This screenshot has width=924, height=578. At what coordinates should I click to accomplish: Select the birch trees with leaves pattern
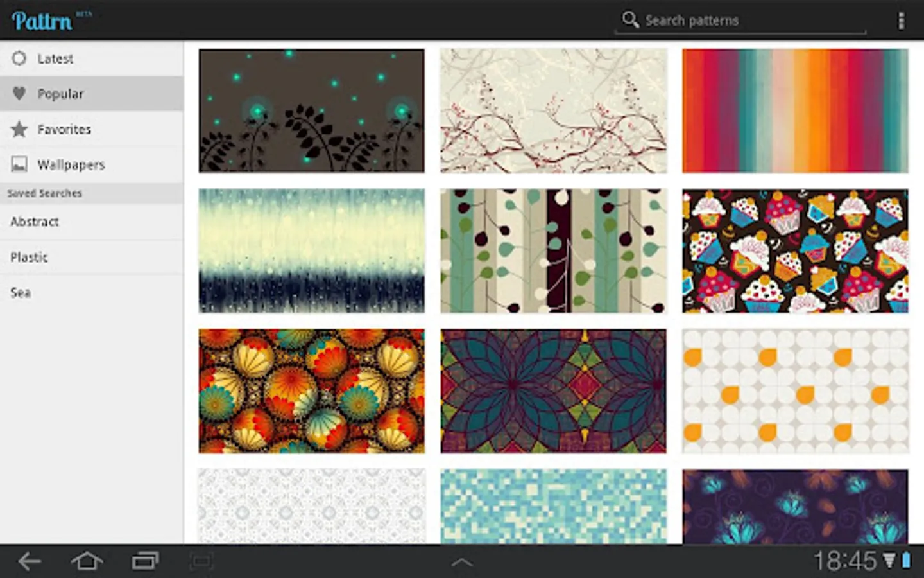pyautogui.click(x=553, y=250)
